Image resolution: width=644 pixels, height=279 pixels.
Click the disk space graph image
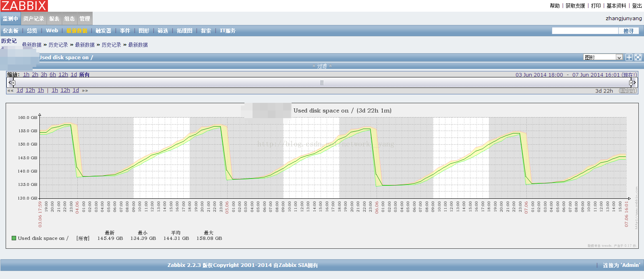pyautogui.click(x=322, y=175)
